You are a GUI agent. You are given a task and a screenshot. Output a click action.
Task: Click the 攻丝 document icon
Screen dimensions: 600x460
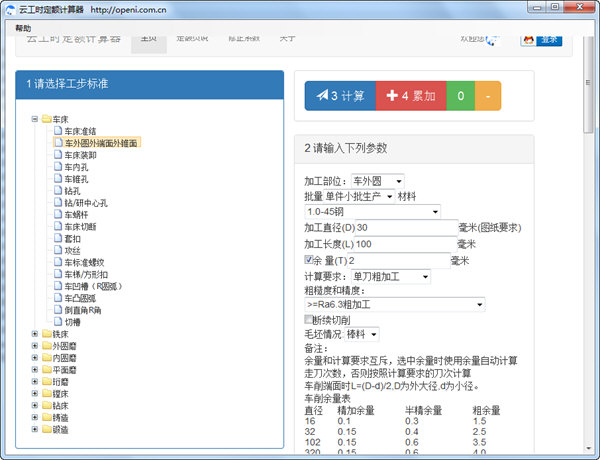[58, 250]
